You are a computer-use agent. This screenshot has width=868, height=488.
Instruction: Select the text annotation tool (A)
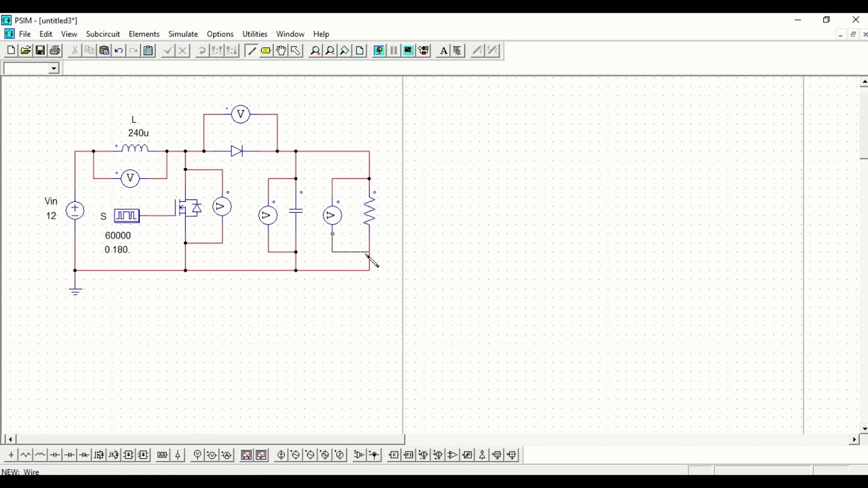(x=443, y=50)
